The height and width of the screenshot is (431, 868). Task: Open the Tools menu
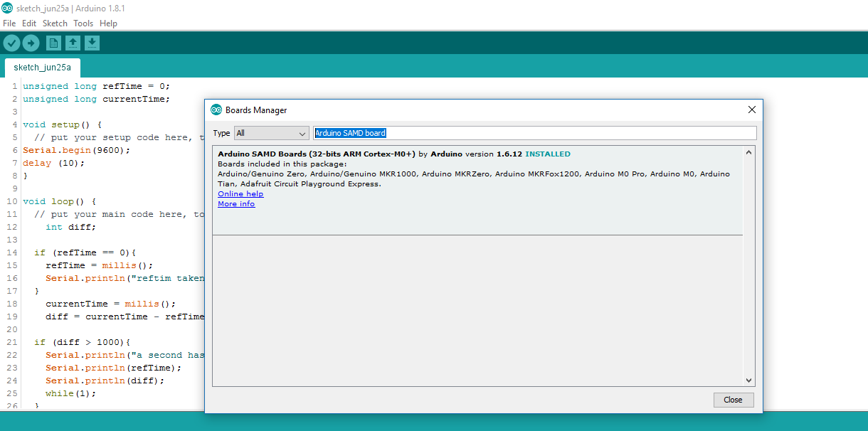(83, 23)
